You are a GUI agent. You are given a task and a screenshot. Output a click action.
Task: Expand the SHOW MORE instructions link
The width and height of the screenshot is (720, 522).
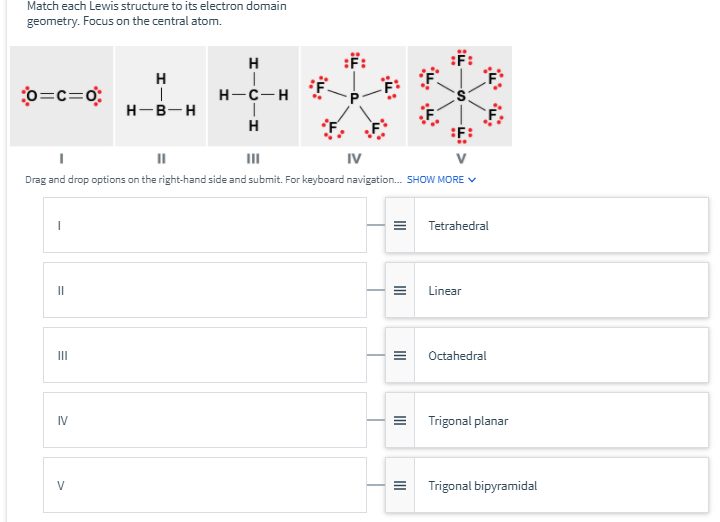click(435, 180)
